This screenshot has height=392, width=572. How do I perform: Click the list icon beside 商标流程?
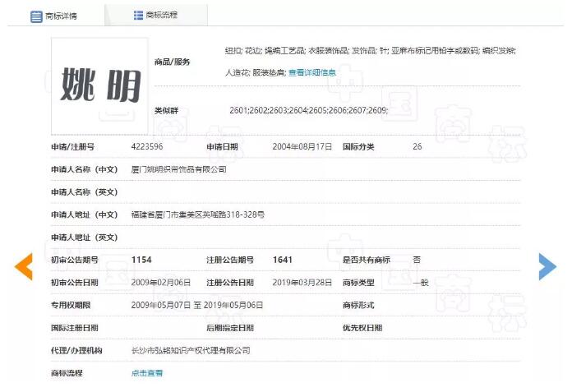tap(138, 15)
